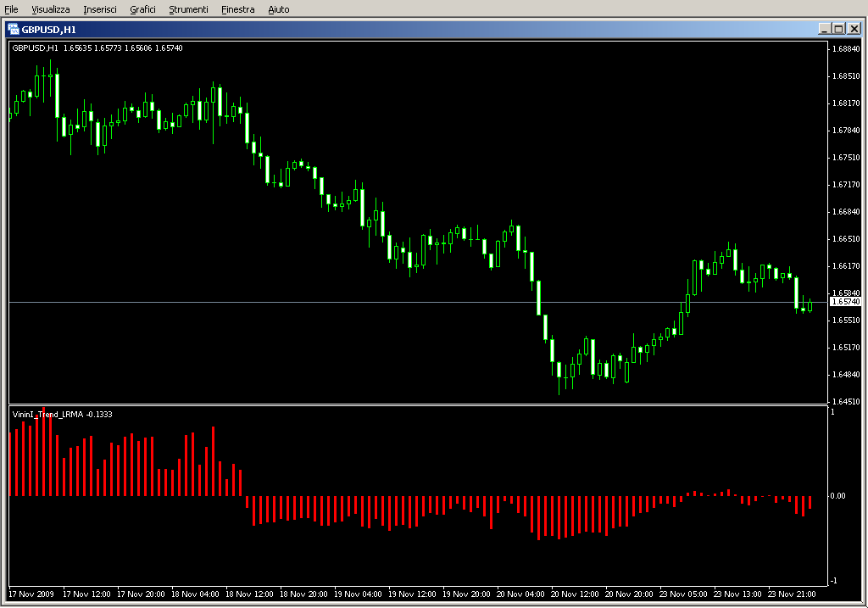Viewport: 868px width, 608px height.
Task: Click the 1.66170 price scale label
Action: click(847, 265)
